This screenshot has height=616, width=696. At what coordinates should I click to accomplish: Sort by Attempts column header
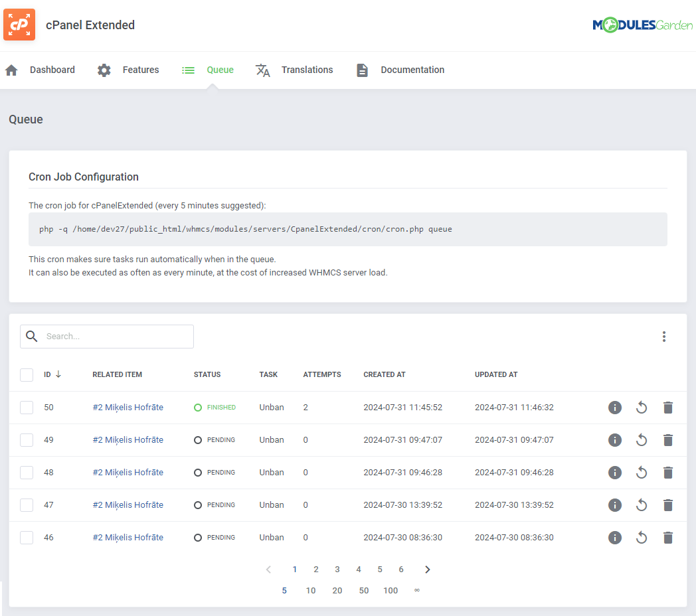(x=322, y=374)
